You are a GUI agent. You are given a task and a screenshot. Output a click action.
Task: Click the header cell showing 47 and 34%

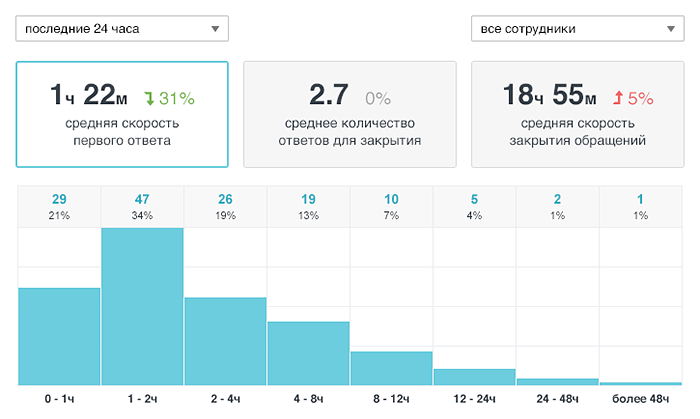coord(142,207)
